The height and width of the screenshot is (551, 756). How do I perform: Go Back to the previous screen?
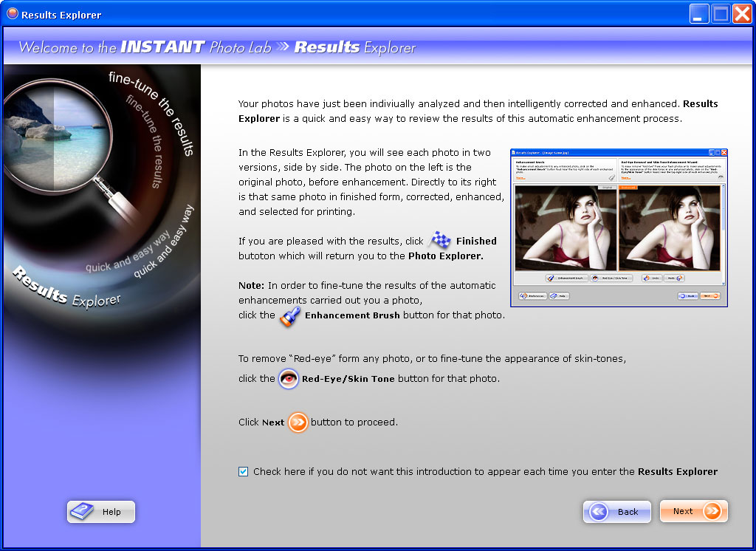coord(617,512)
